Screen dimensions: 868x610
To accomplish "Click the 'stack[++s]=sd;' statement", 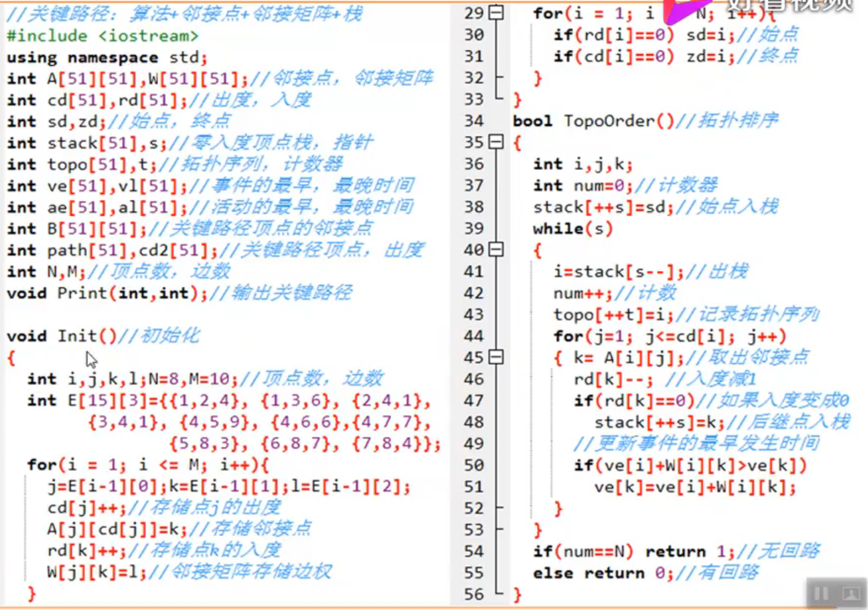I will click(603, 207).
